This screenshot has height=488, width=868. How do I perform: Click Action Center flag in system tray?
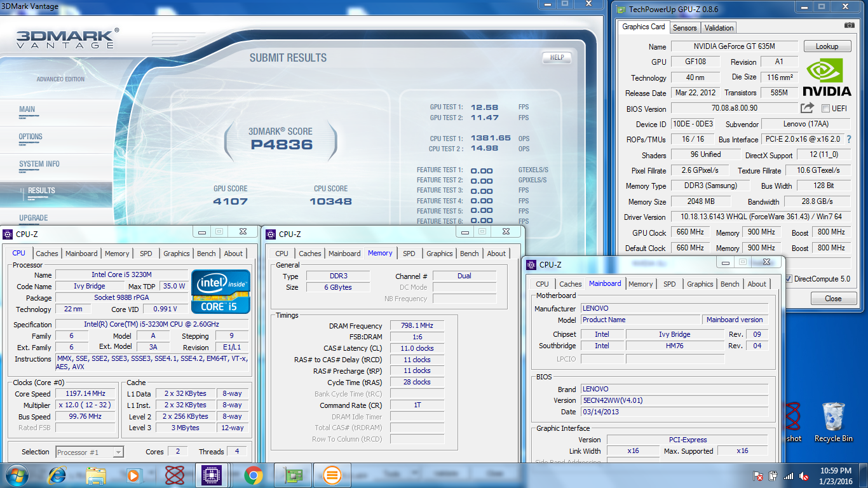point(757,475)
